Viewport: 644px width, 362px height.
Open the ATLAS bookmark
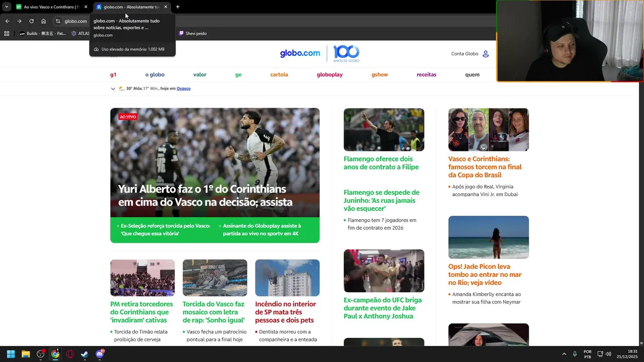pos(80,34)
